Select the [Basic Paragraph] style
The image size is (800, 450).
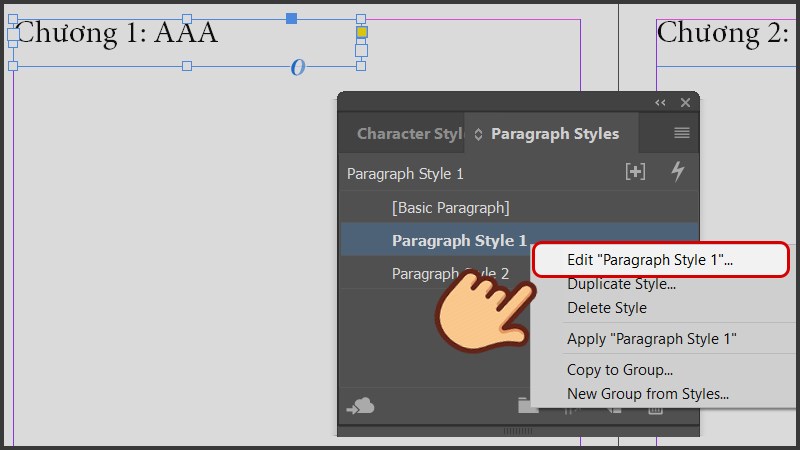pos(519,208)
